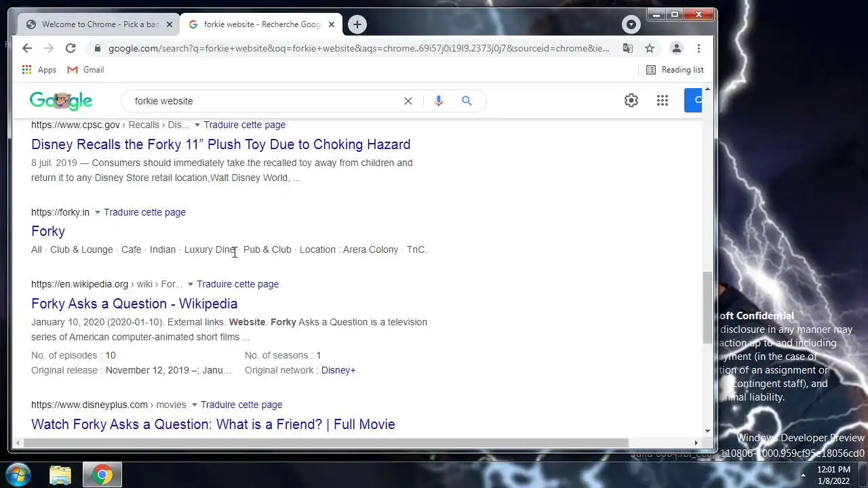Close the Welcome to Chrome tab
868x488 pixels.
pyautogui.click(x=170, y=24)
